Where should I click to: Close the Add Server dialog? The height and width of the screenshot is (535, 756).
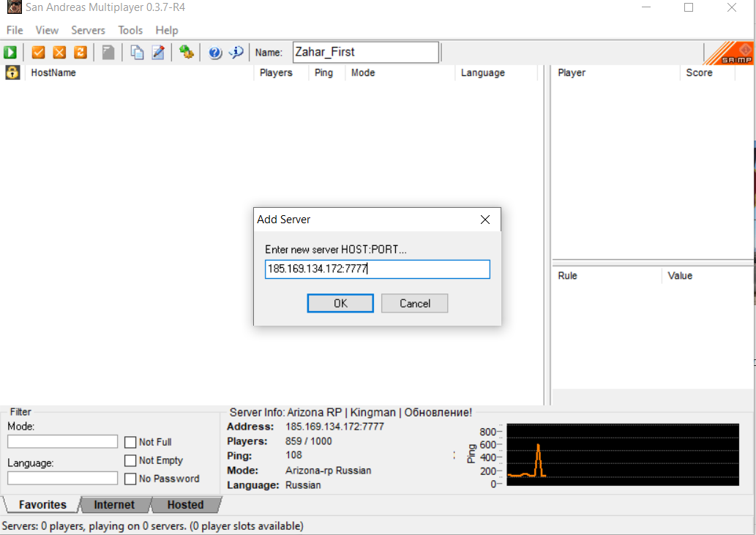[x=485, y=220]
